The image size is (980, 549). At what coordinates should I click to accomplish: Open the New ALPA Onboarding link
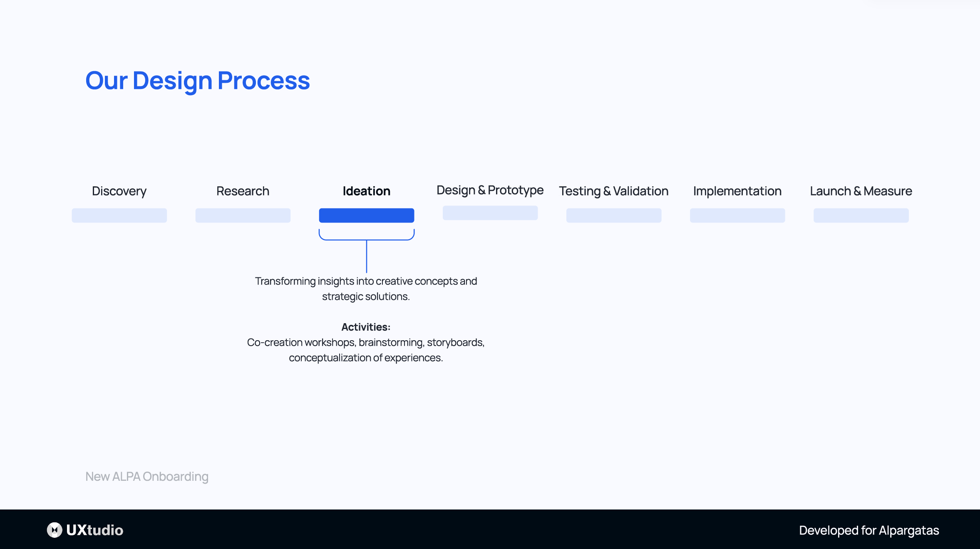pos(147,477)
